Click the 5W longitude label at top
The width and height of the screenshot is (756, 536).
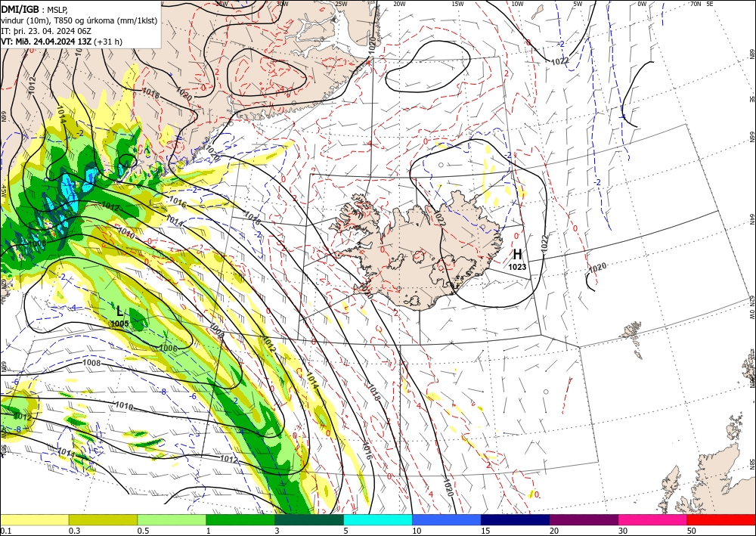578,4
